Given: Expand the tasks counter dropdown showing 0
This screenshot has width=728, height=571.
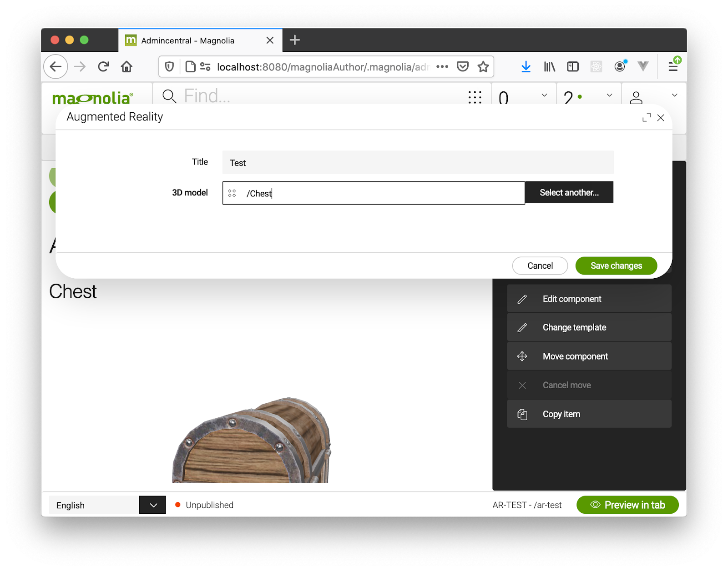Looking at the screenshot, I should coord(544,95).
